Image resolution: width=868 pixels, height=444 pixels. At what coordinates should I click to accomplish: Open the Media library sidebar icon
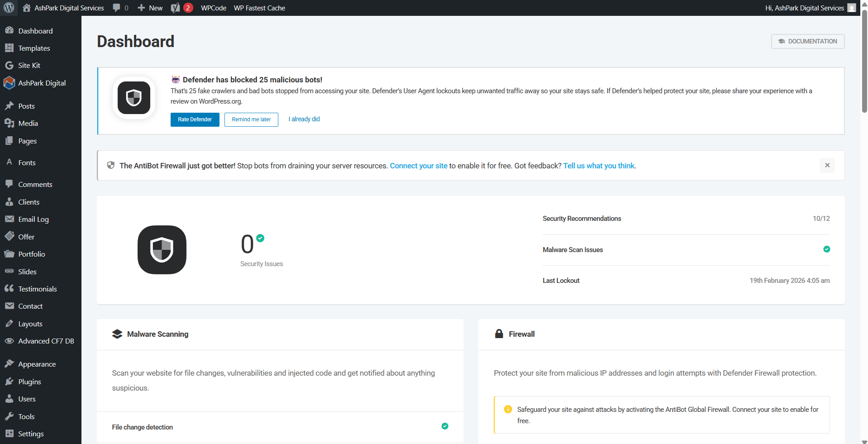[x=10, y=123]
